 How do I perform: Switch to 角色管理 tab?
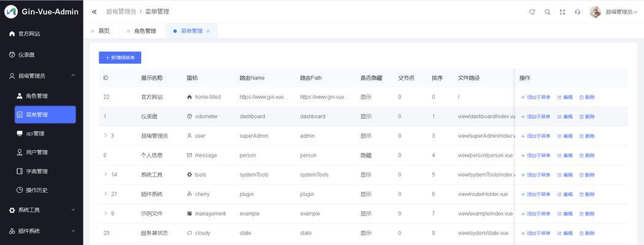click(x=142, y=31)
